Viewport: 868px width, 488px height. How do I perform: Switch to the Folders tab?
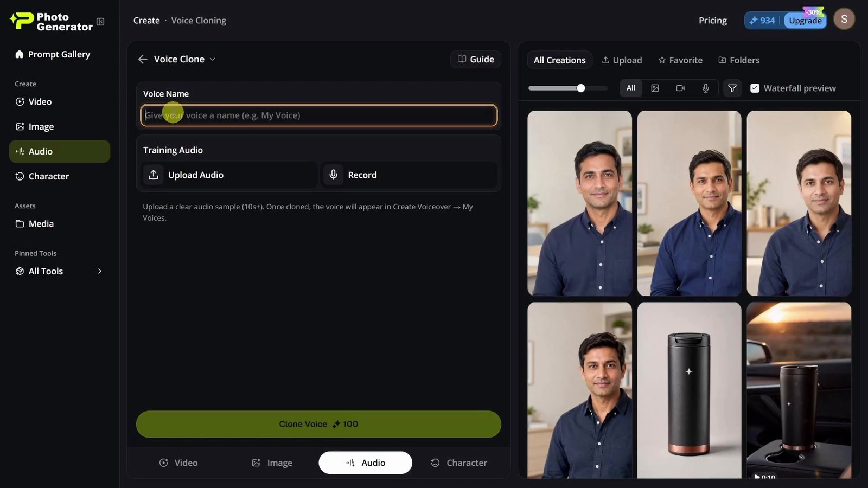pos(739,60)
